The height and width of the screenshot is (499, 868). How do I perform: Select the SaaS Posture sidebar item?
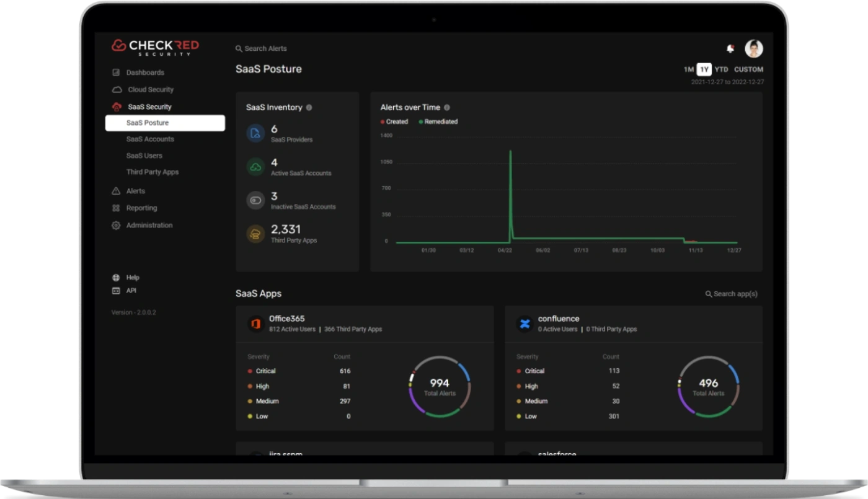(x=165, y=123)
